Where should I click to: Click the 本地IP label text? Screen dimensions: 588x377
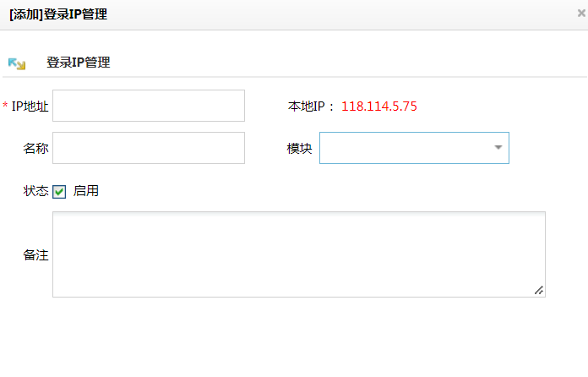click(311, 107)
